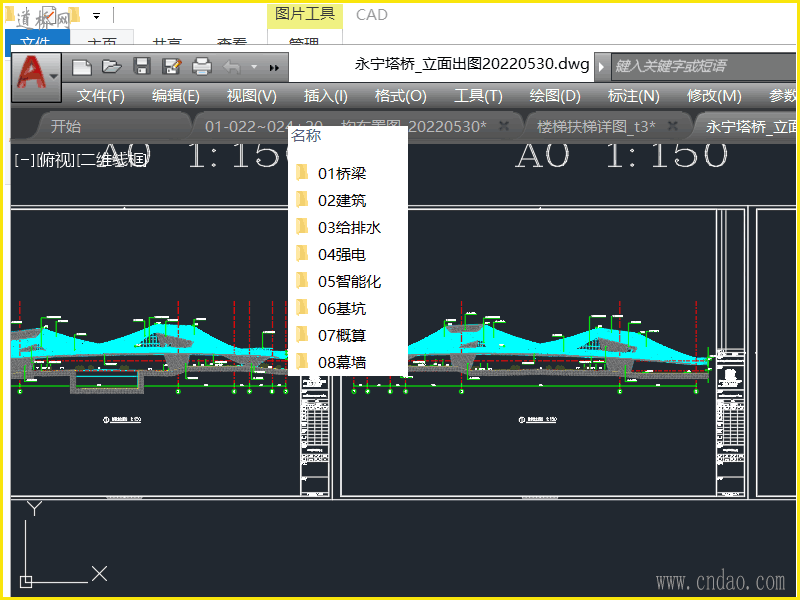This screenshot has height=600, width=800.
Task: Click the 俯视 view control label
Action: tap(57, 160)
